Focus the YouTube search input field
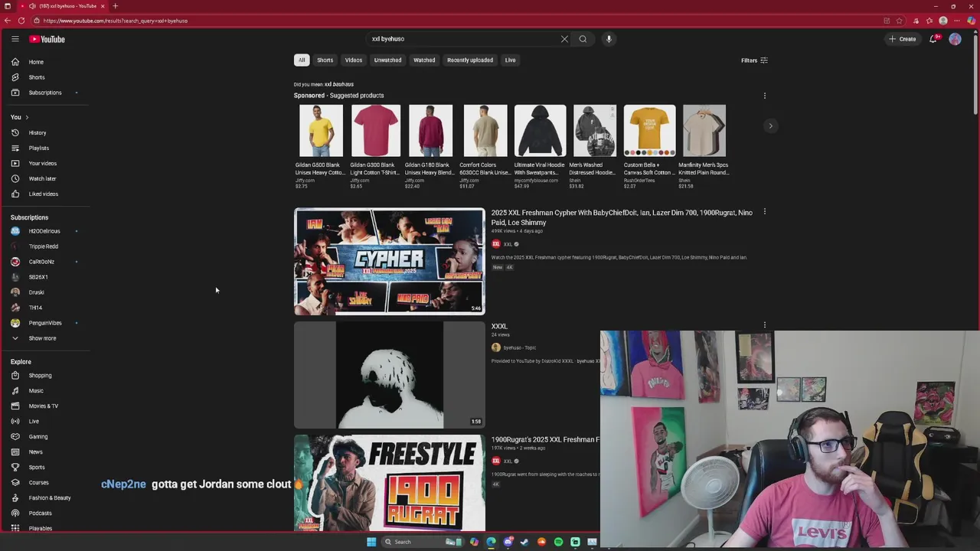Image resolution: width=980 pixels, height=551 pixels. coord(463,39)
